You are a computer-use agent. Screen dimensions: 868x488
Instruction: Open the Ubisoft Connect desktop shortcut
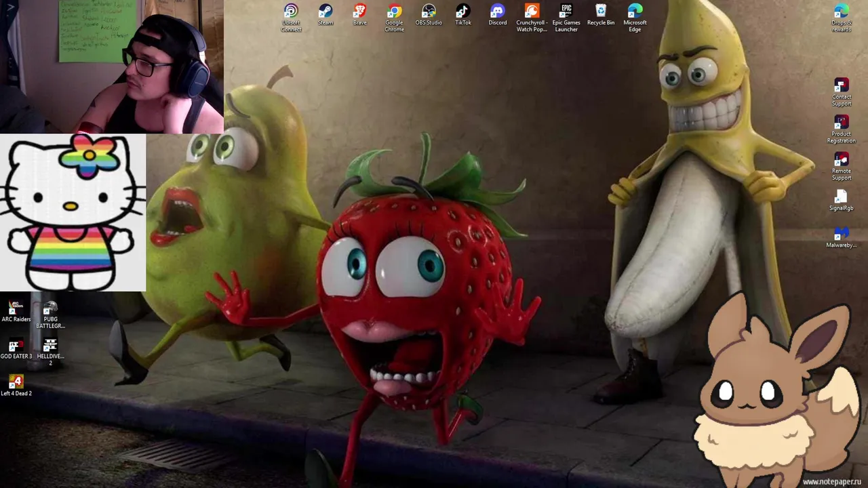(x=291, y=18)
